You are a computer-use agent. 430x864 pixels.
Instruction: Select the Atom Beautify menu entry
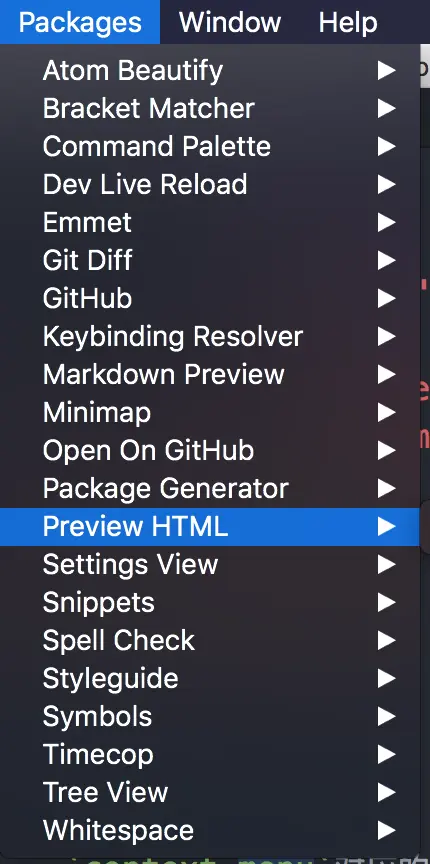coord(209,71)
